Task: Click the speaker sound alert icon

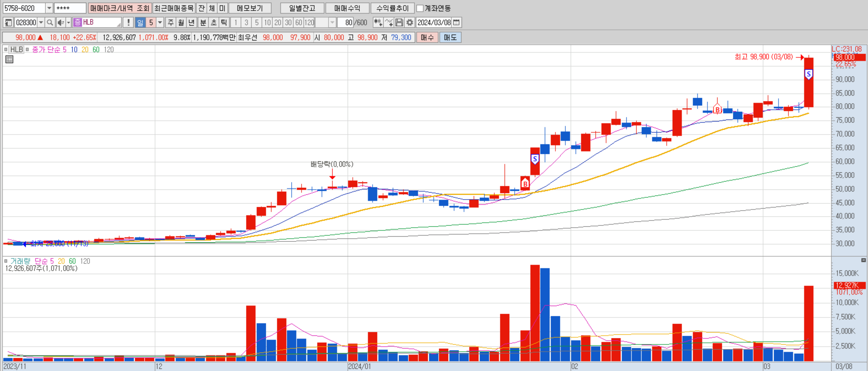Action: click(61, 23)
